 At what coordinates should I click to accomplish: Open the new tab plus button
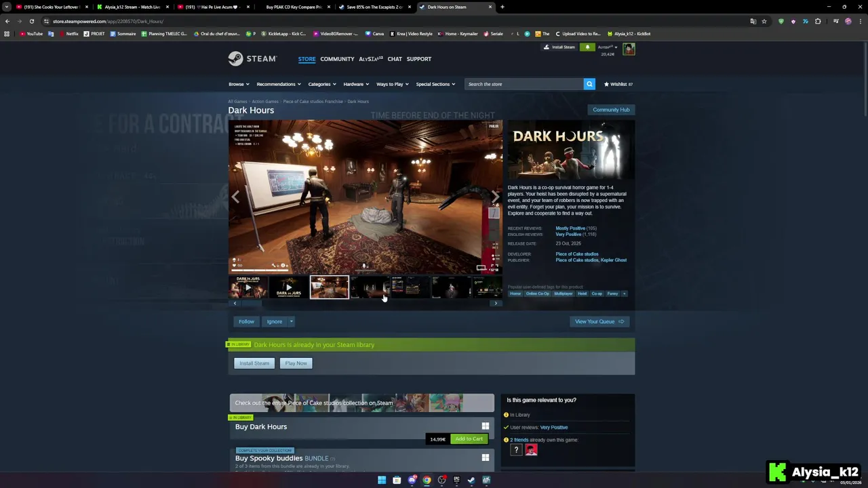click(x=502, y=7)
